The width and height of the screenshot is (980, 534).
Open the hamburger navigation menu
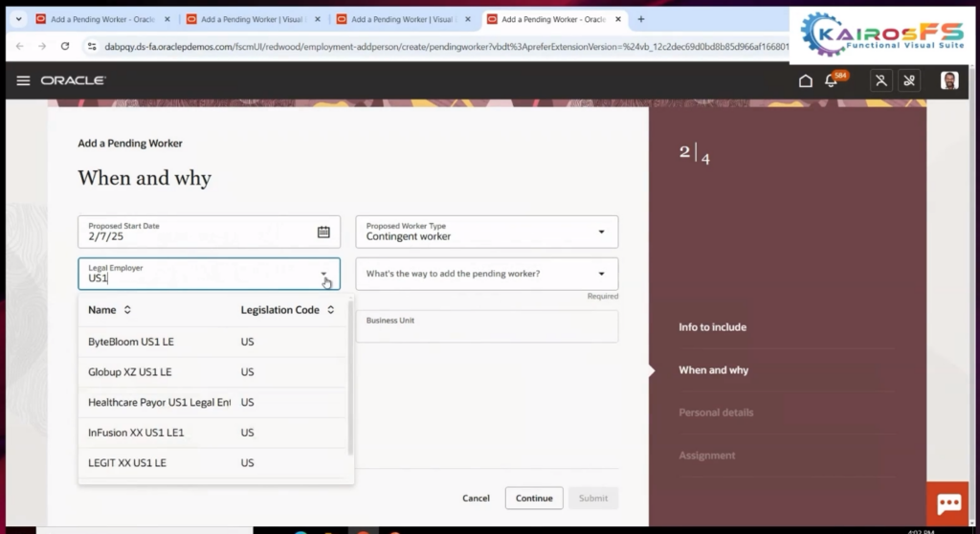click(x=23, y=80)
